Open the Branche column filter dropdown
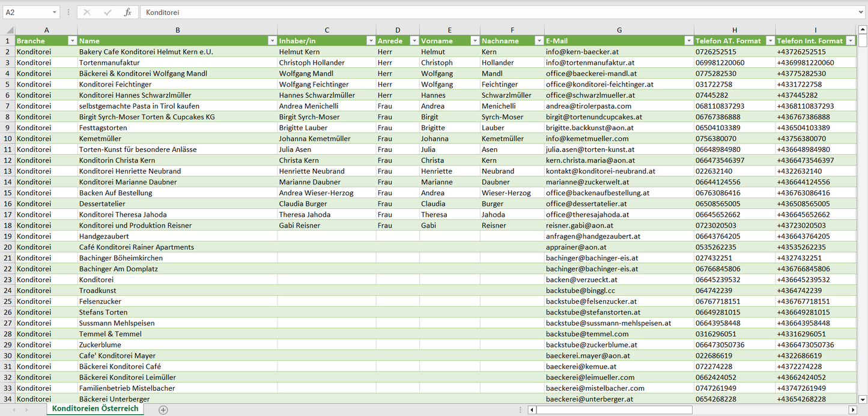This screenshot has width=868, height=416. [72, 41]
